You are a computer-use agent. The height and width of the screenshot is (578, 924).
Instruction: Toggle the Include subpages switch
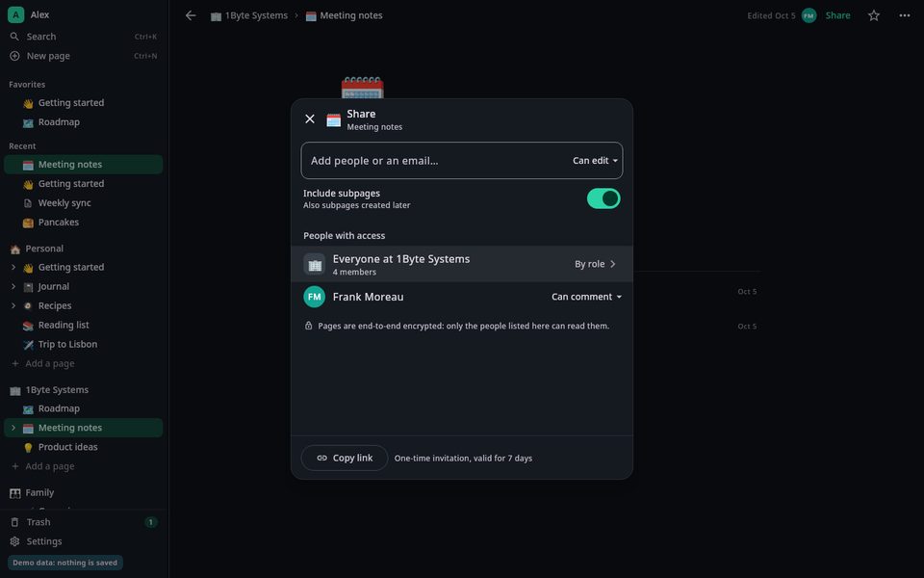tap(603, 198)
